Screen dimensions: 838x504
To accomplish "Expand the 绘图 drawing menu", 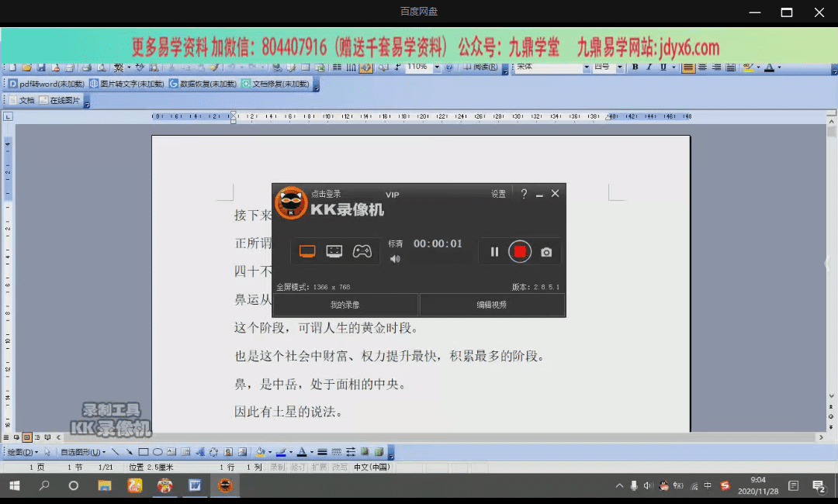I will click(x=22, y=452).
